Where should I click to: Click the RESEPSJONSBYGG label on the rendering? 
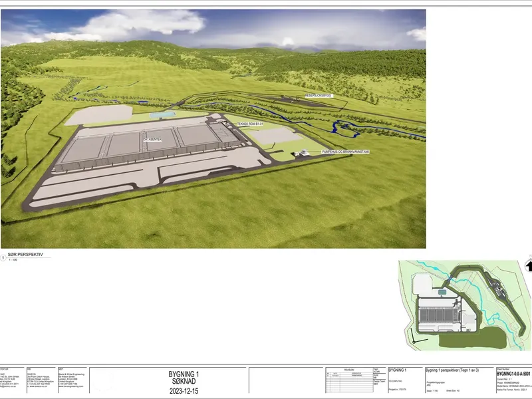tap(319, 96)
